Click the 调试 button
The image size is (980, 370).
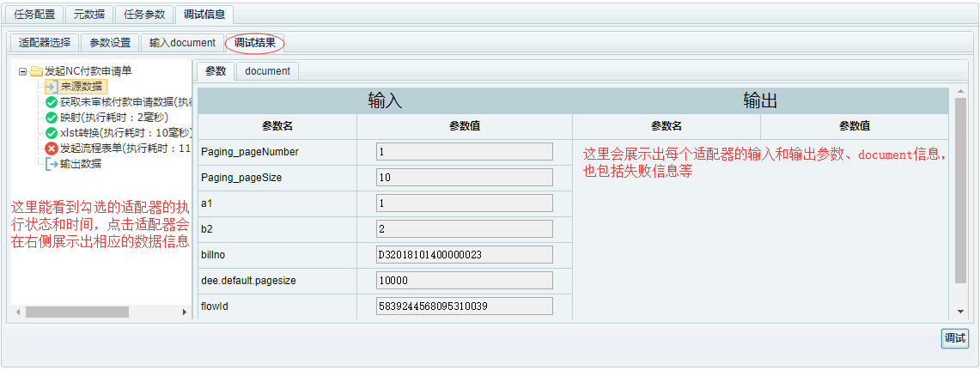(x=954, y=338)
